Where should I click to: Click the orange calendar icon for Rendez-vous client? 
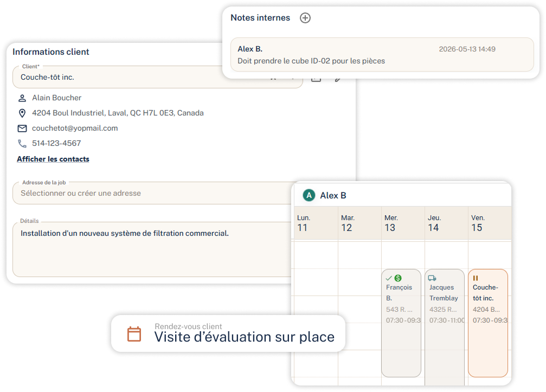click(134, 334)
